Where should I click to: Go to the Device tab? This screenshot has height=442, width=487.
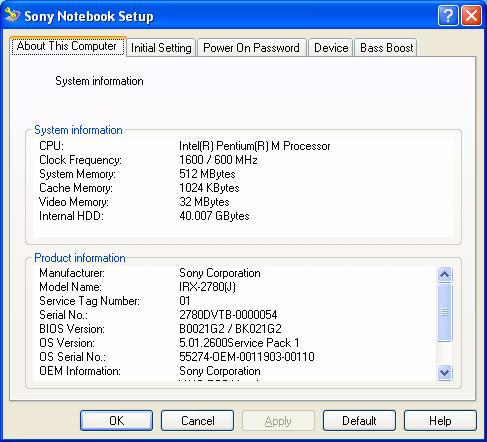pos(331,48)
